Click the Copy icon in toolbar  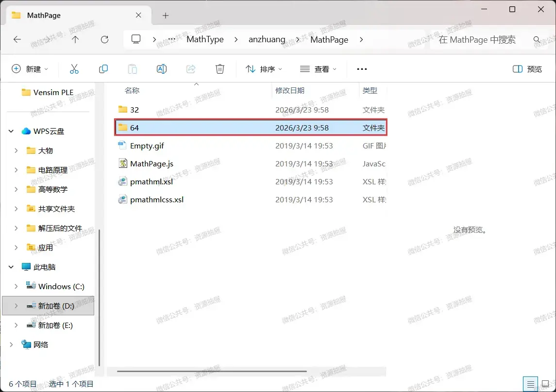(x=103, y=69)
